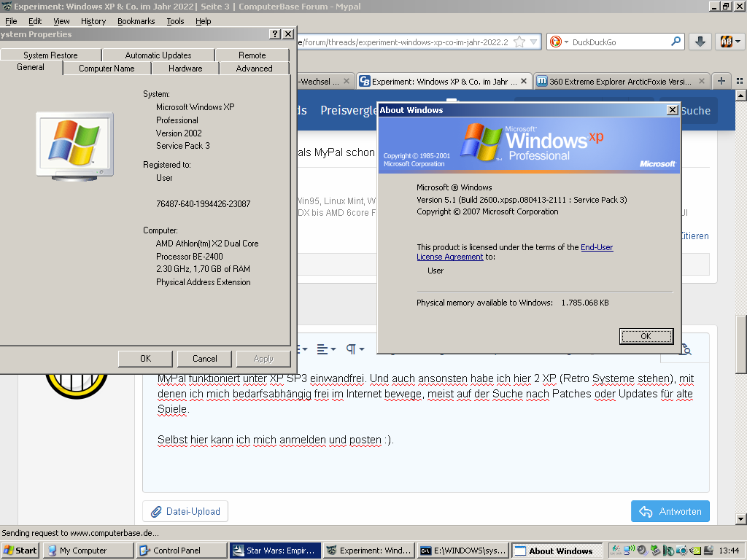The image size is (747, 560).
Task: Select the Hardware tab
Action: click(185, 68)
